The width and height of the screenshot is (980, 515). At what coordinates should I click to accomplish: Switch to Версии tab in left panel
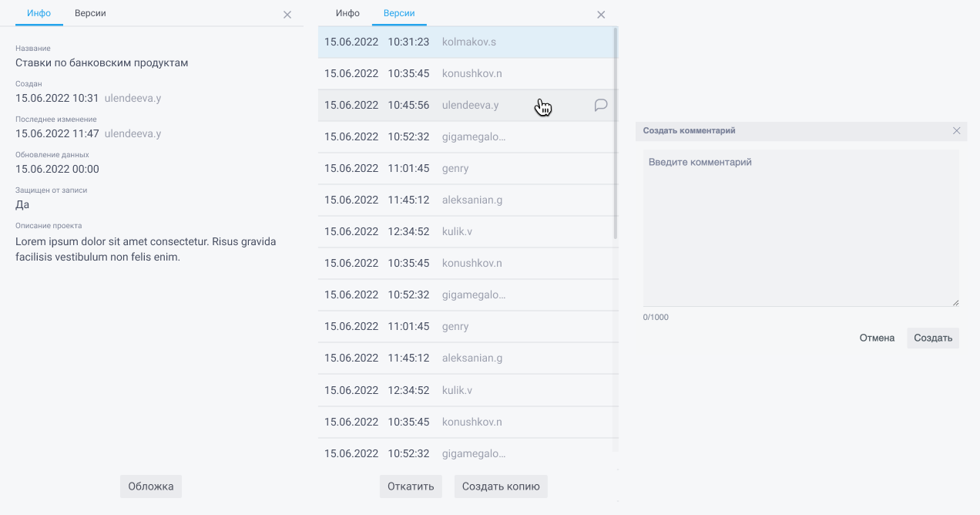tap(90, 13)
